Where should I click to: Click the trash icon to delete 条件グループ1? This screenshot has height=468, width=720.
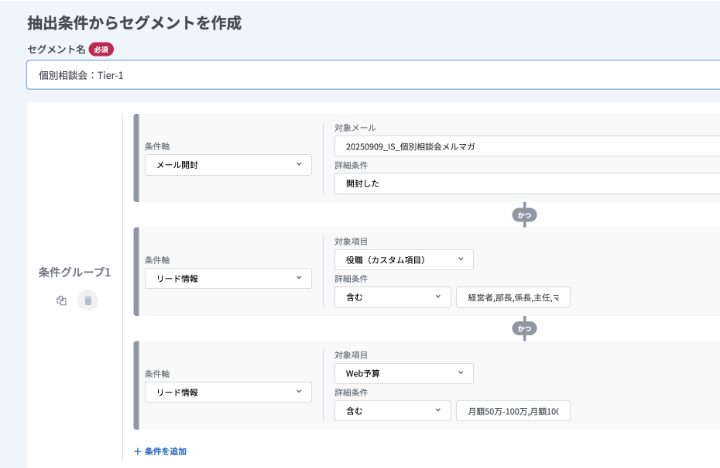[x=88, y=300]
